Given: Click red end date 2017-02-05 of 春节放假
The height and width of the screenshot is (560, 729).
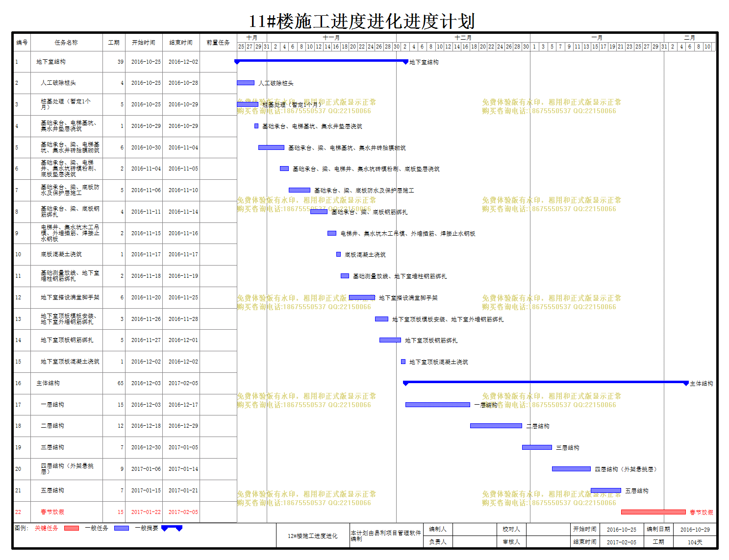Looking at the screenshot, I should pos(183,512).
